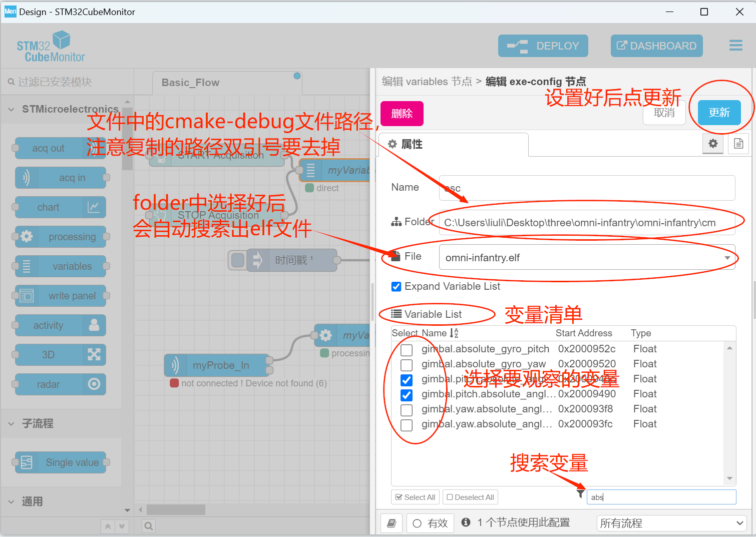Screen dimensions: 756x537
Task: Select the radar node icon
Action: pos(60,384)
